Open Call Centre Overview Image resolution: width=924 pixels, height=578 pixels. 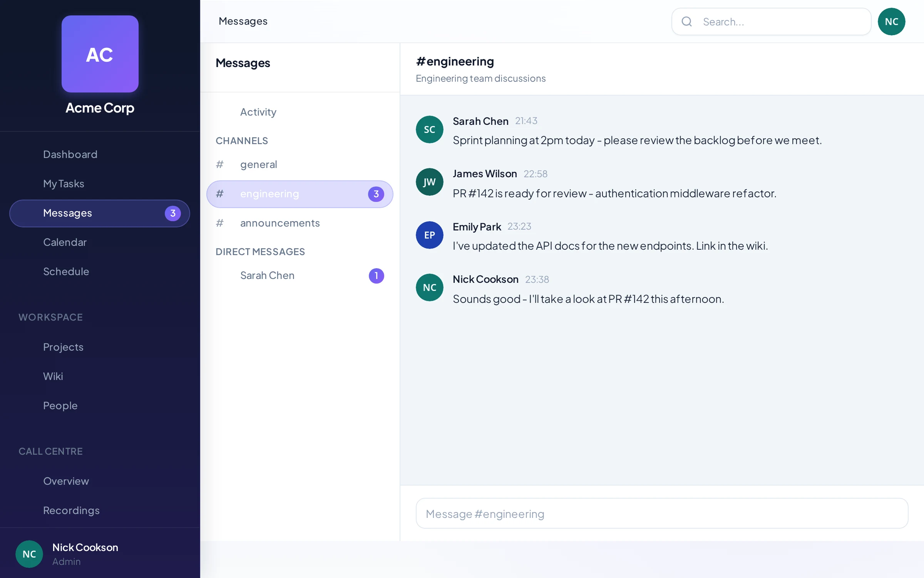point(100,481)
